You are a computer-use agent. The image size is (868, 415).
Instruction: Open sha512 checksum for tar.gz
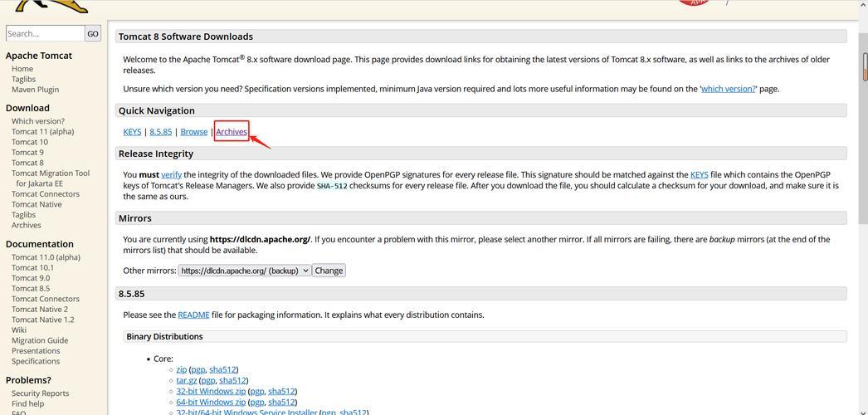232,380
